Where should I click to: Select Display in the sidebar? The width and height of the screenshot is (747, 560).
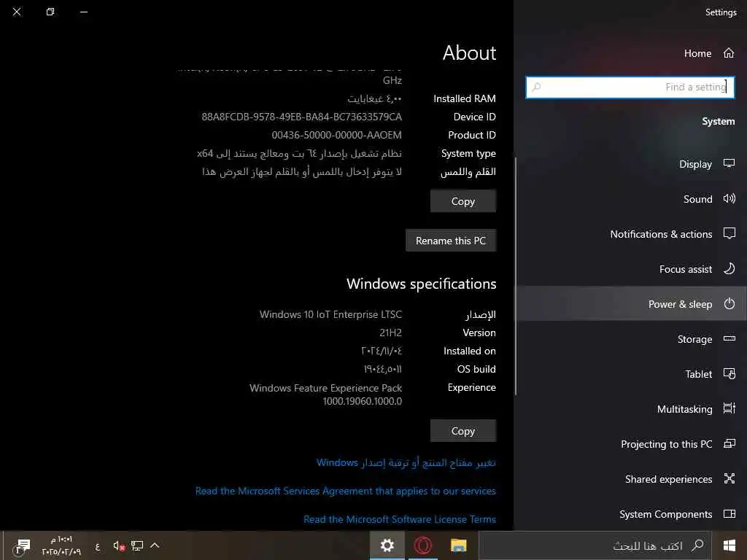tap(631, 164)
